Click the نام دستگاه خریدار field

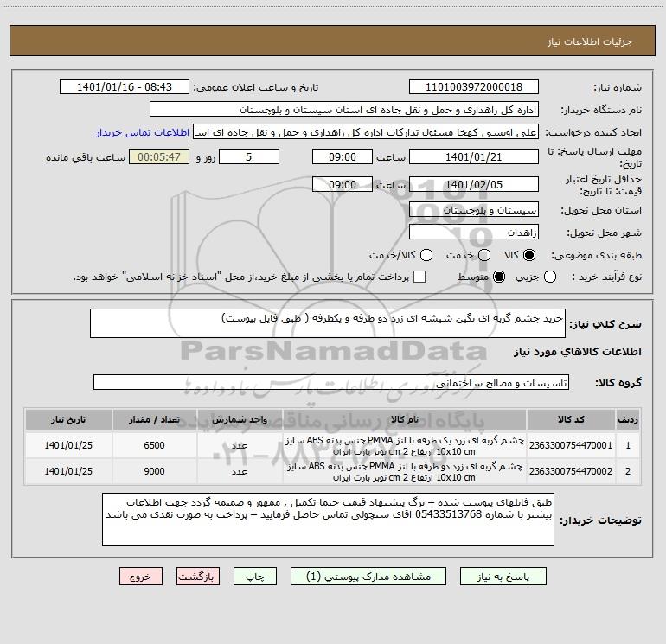(x=344, y=110)
